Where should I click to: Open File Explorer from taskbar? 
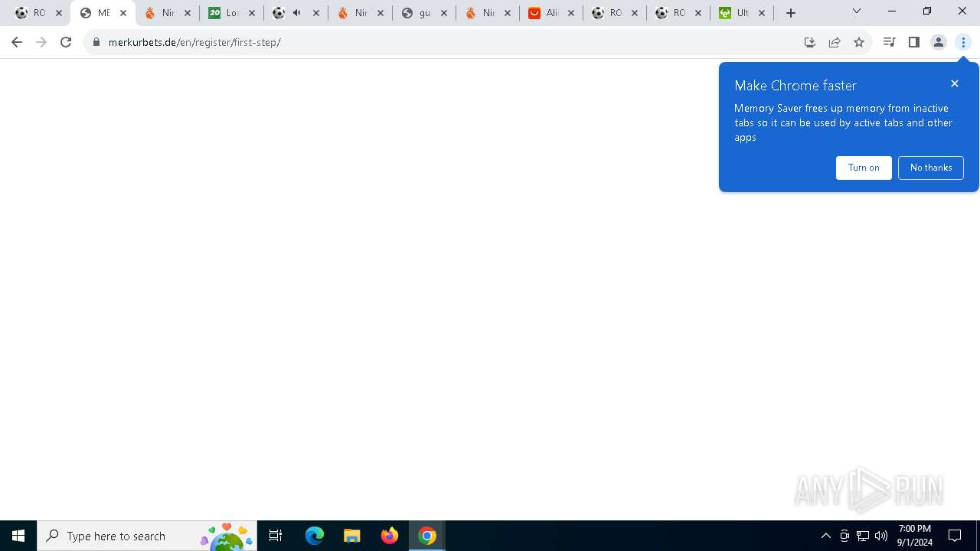pyautogui.click(x=352, y=536)
